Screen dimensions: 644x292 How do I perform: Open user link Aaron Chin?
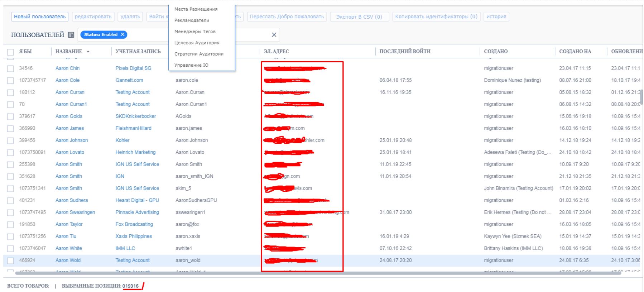pyautogui.click(x=68, y=68)
